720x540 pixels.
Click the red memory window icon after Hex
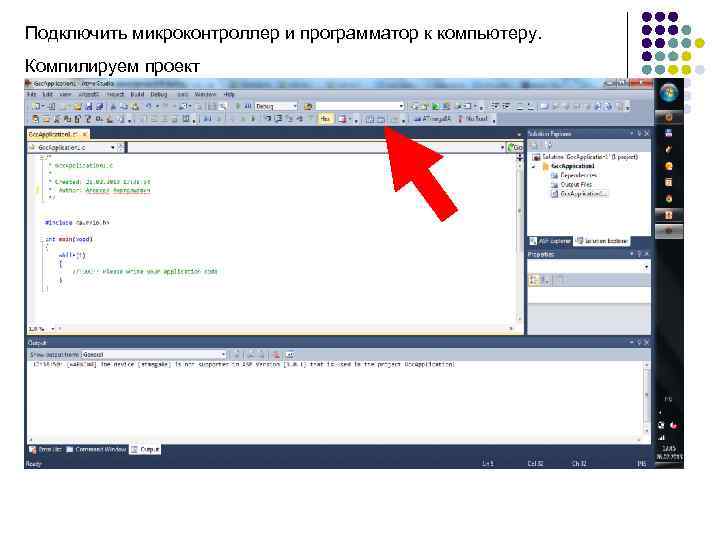click(x=342, y=119)
